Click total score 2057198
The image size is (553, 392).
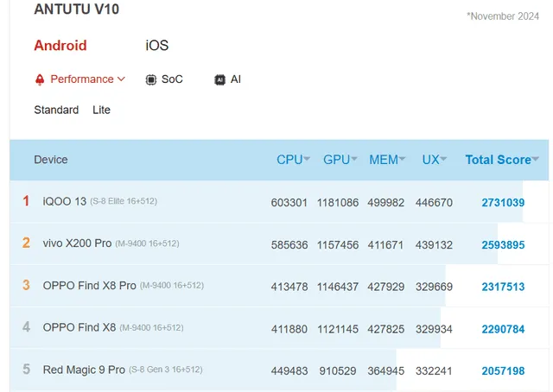(x=503, y=371)
